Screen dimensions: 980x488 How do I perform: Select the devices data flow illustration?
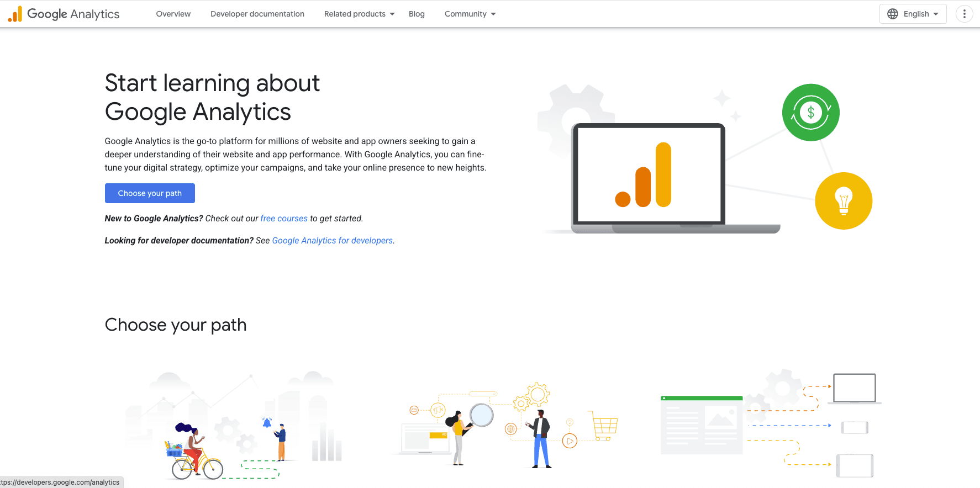click(771, 424)
